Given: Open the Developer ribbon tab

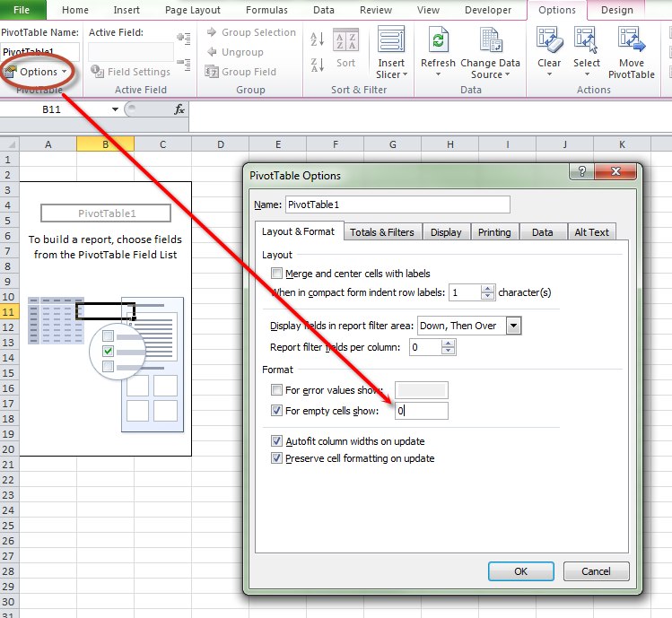Looking at the screenshot, I should [488, 10].
